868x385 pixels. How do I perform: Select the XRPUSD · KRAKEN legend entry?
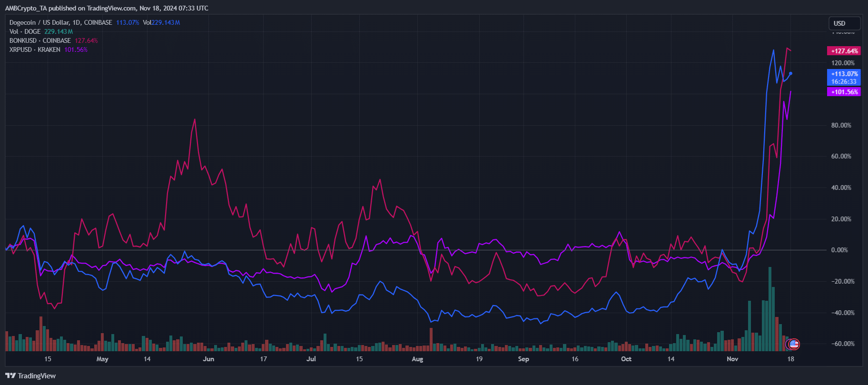click(x=35, y=49)
